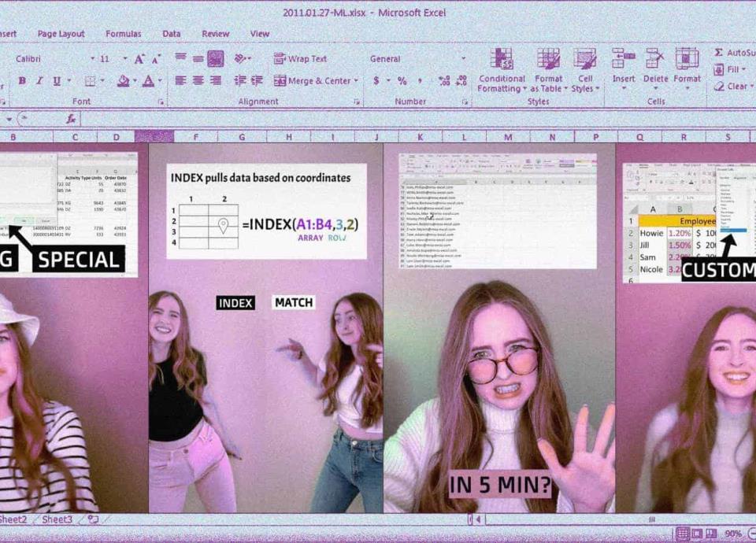Click the Conditional Formatting icon
Image resolution: width=756 pixels, height=543 pixels.
point(502,60)
